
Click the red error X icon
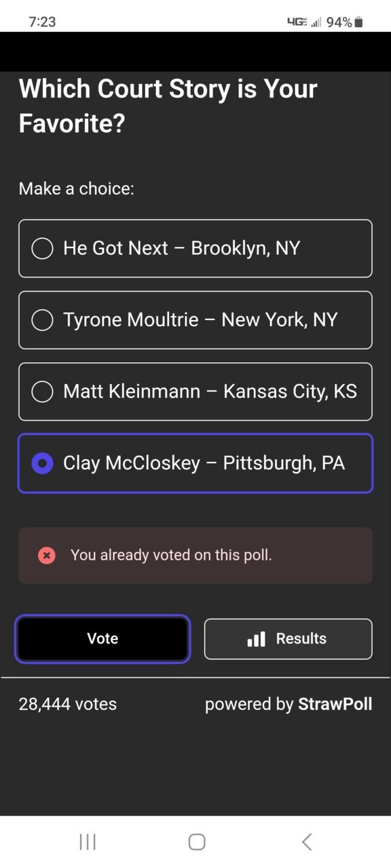[47, 555]
